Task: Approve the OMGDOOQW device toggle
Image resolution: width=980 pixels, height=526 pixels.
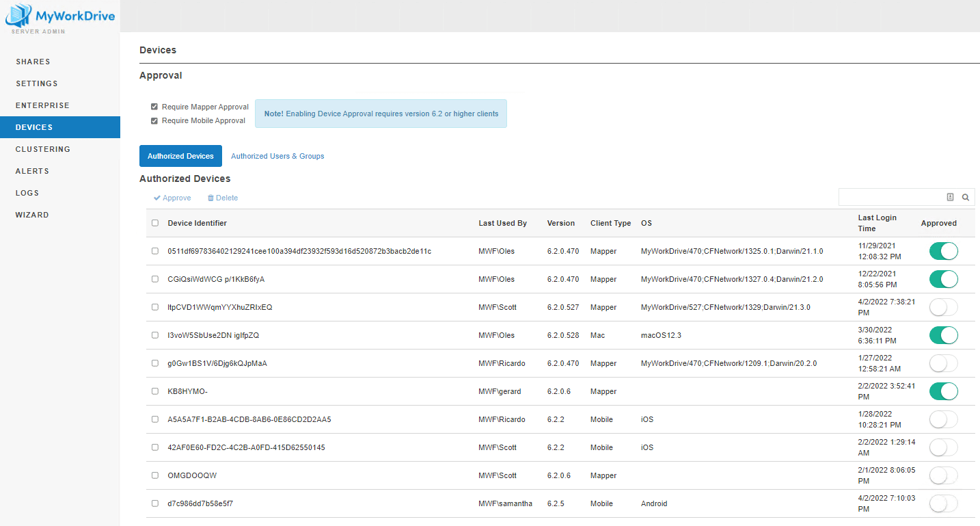Action: [x=943, y=475]
